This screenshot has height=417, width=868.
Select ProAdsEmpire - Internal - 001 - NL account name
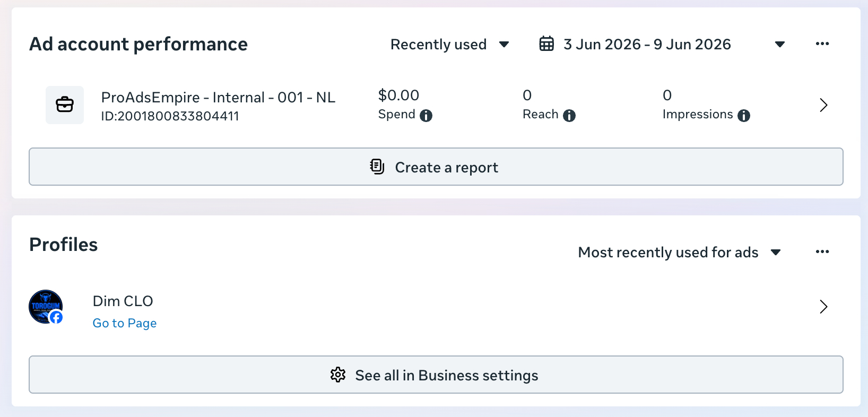218,98
